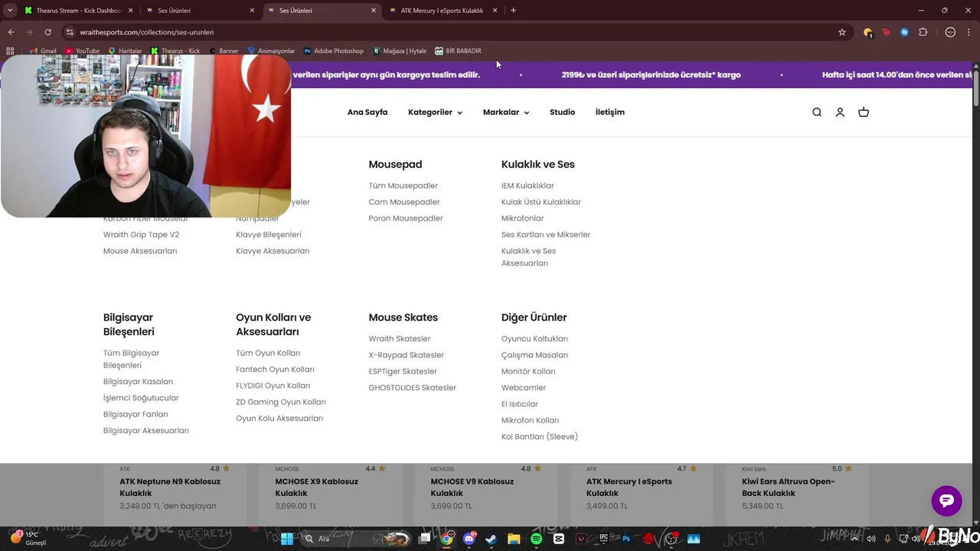The height and width of the screenshot is (551, 980).
Task: Go back to previous page
Action: click(x=11, y=32)
